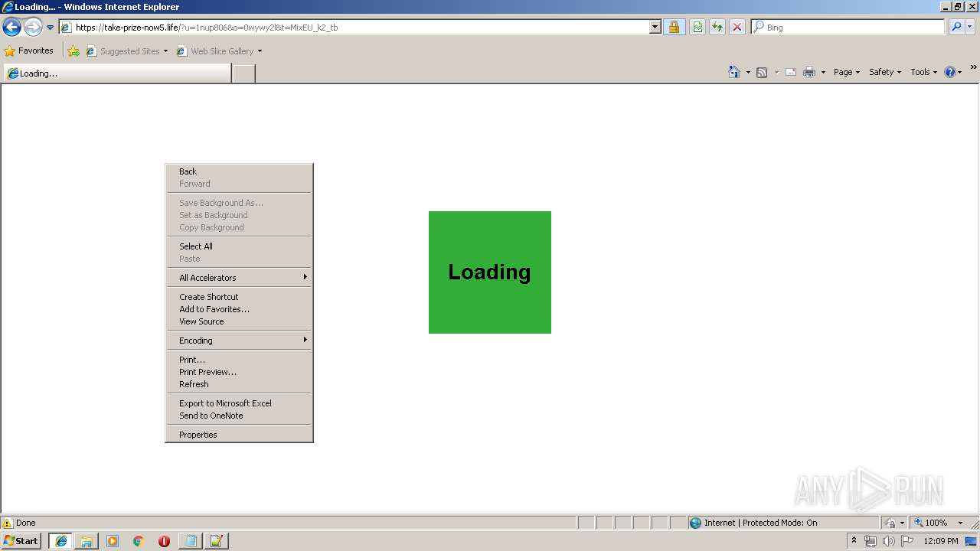Click the Bing search box

click(x=848, y=28)
